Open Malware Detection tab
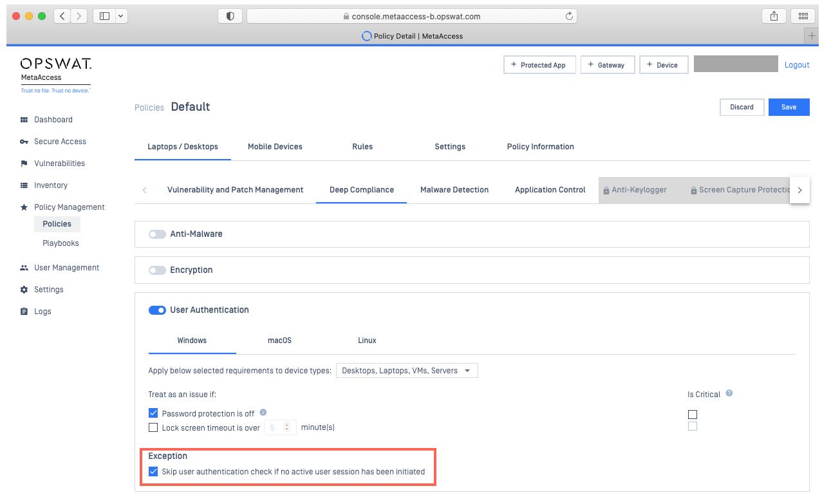The width and height of the screenshot is (822, 504). (x=454, y=190)
